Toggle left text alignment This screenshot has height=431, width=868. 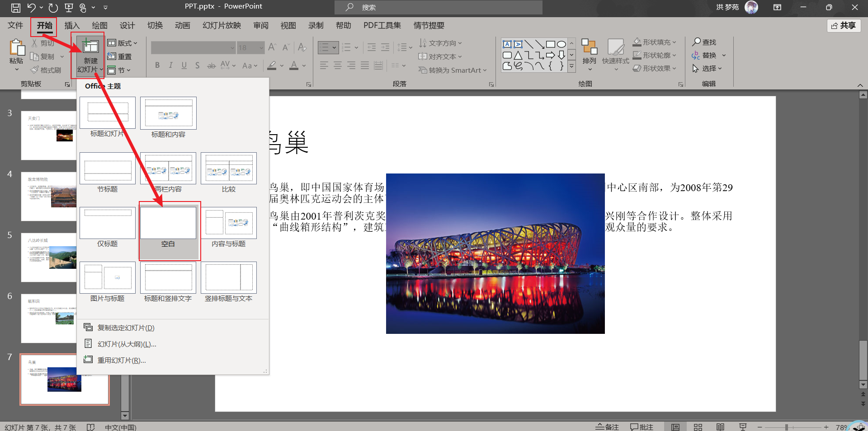click(324, 66)
